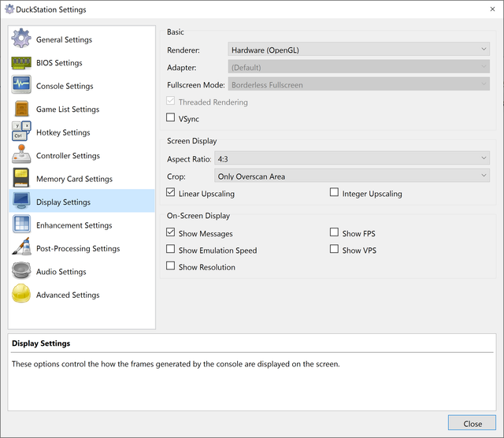Click the Hotkey Settings keyboard keys icon
The image size is (504, 438).
[x=21, y=131]
